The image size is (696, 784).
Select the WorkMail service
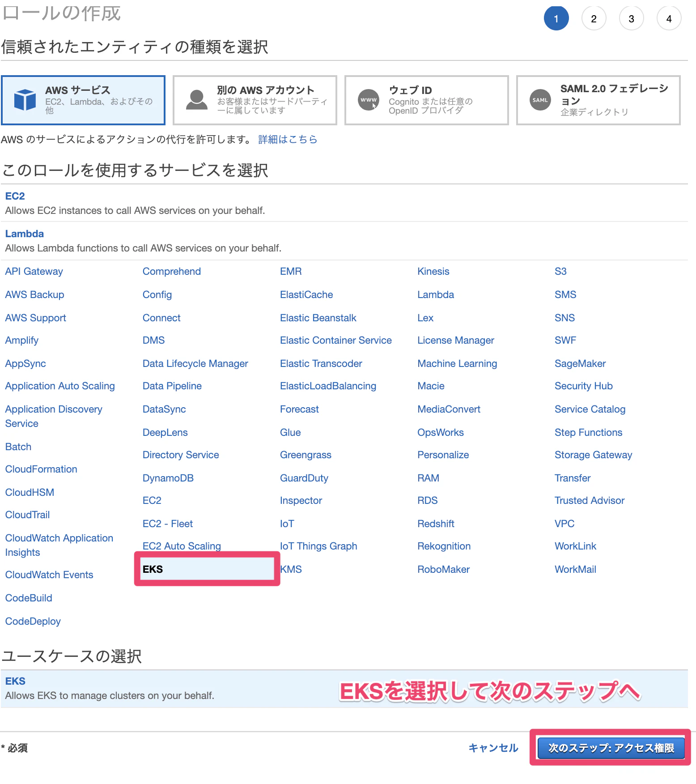click(575, 569)
